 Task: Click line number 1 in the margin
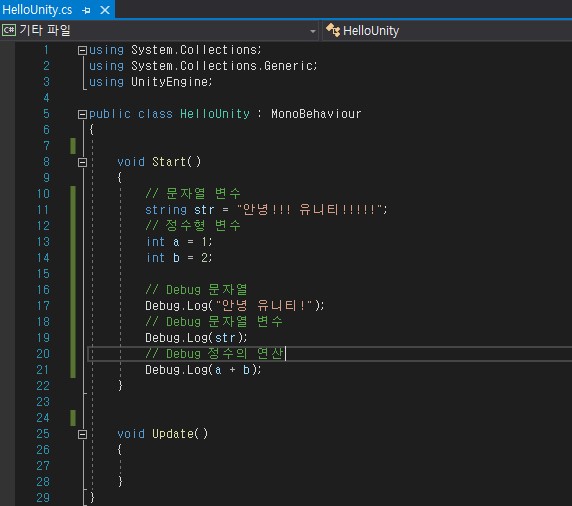tap(46, 50)
